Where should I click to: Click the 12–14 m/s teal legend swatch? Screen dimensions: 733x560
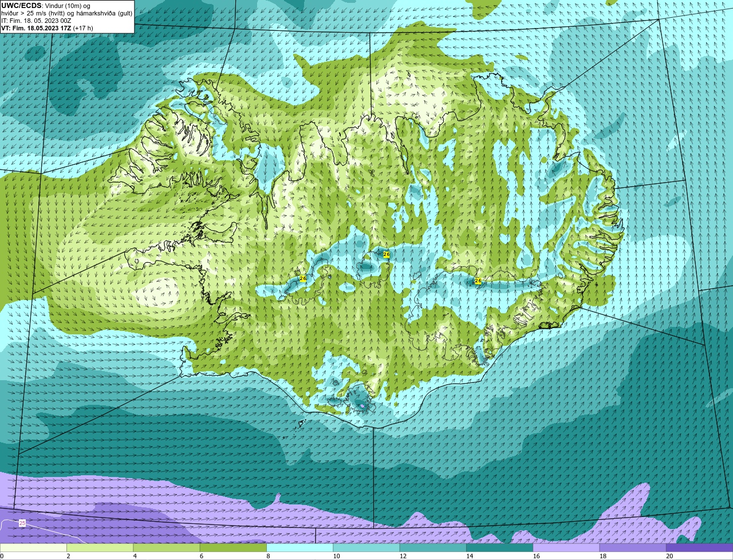coord(433,548)
